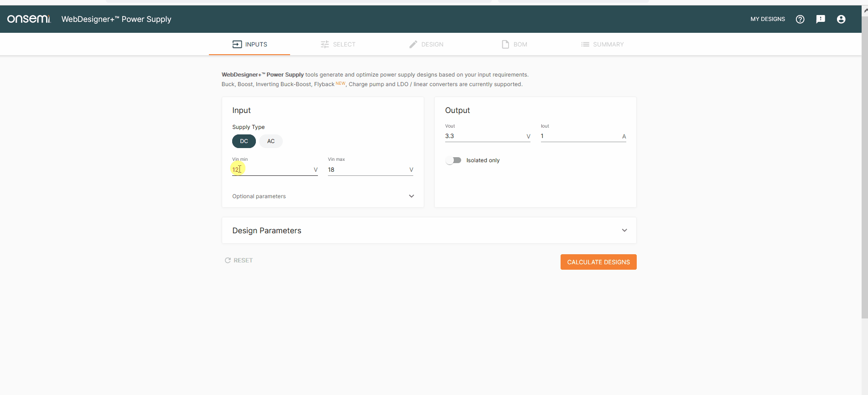Toggle the Isolated only switch
868x395 pixels.
click(x=453, y=160)
